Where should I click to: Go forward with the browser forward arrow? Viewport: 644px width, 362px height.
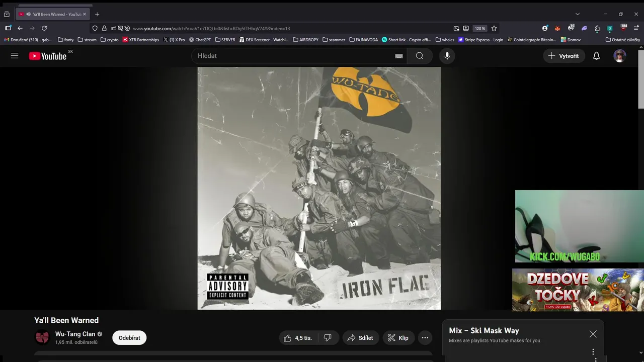[x=32, y=28]
